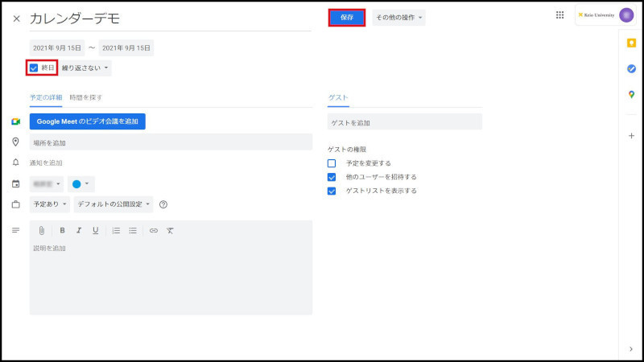
Task: Select the ゲスト tab
Action: tap(338, 97)
